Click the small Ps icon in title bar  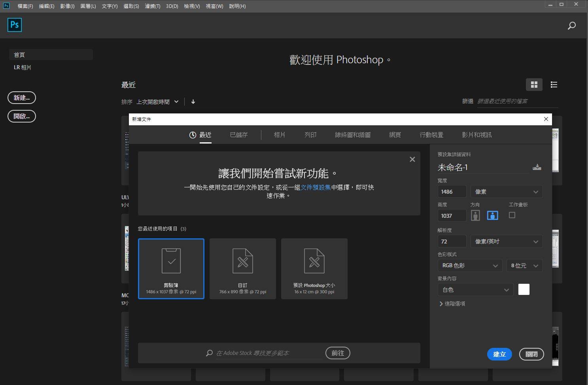pyautogui.click(x=6, y=6)
